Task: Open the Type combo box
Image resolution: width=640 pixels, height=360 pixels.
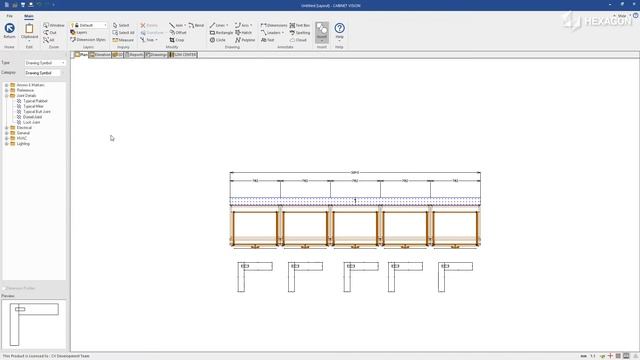Action: coord(44,63)
